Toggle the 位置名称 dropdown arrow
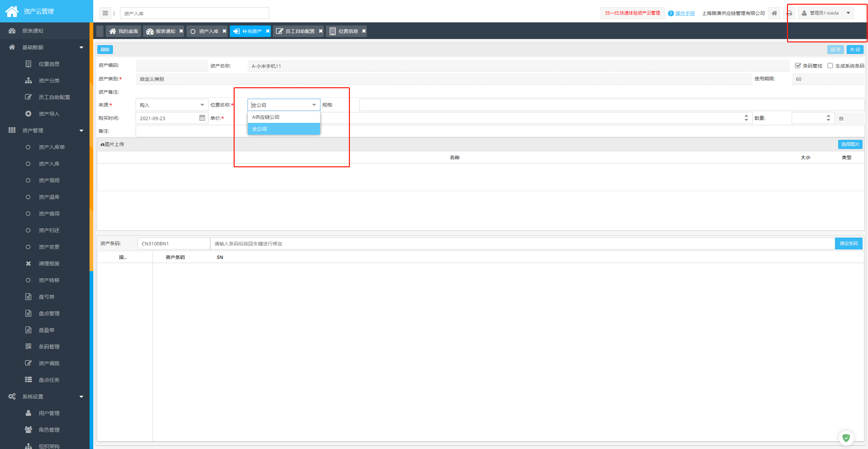The height and width of the screenshot is (449, 868). pos(314,105)
